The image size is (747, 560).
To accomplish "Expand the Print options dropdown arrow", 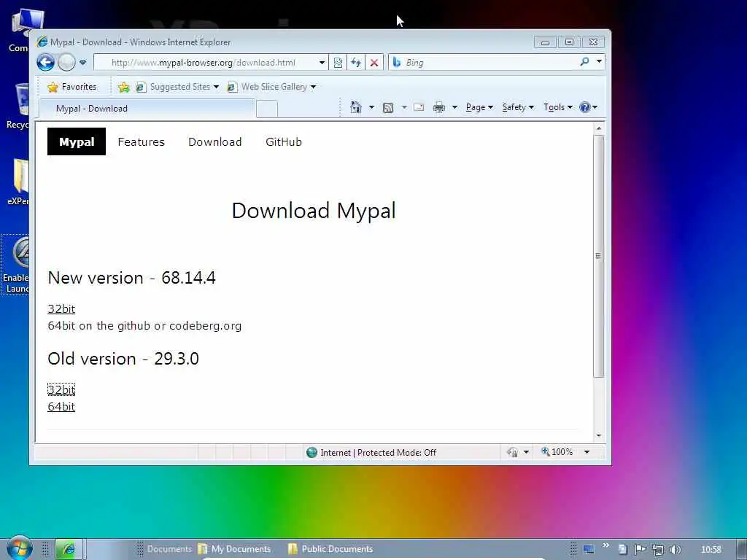I will (x=455, y=107).
